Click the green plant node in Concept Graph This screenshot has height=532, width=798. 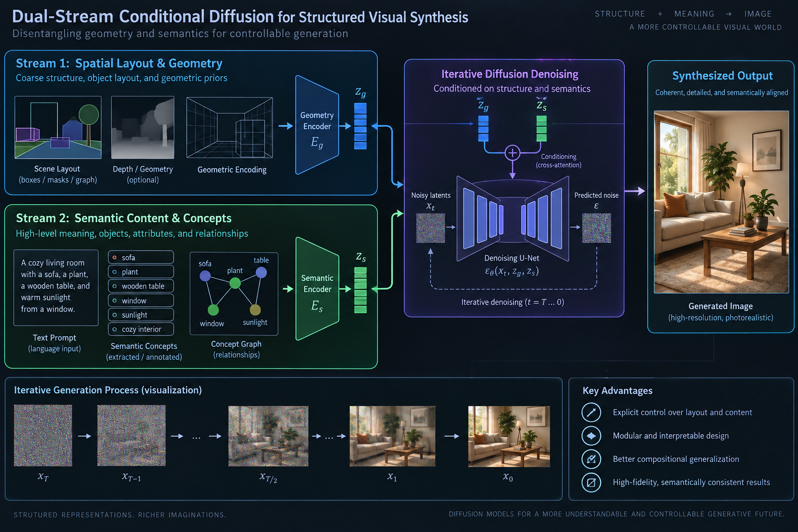[235, 283]
